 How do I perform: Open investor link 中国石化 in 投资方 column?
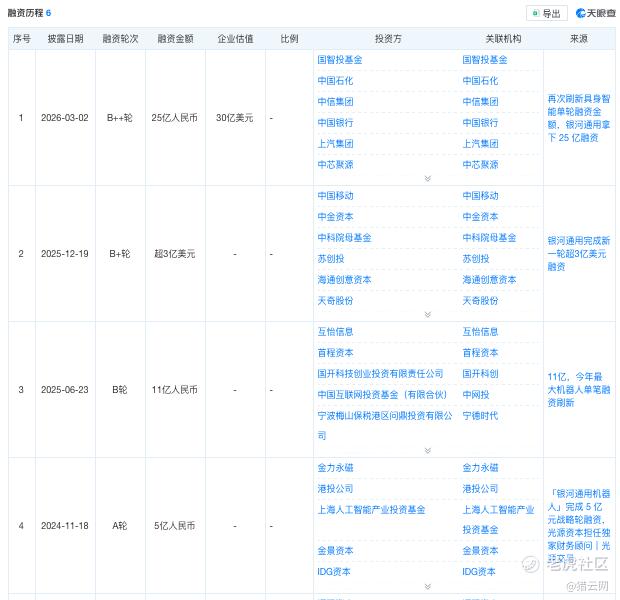tap(335, 81)
